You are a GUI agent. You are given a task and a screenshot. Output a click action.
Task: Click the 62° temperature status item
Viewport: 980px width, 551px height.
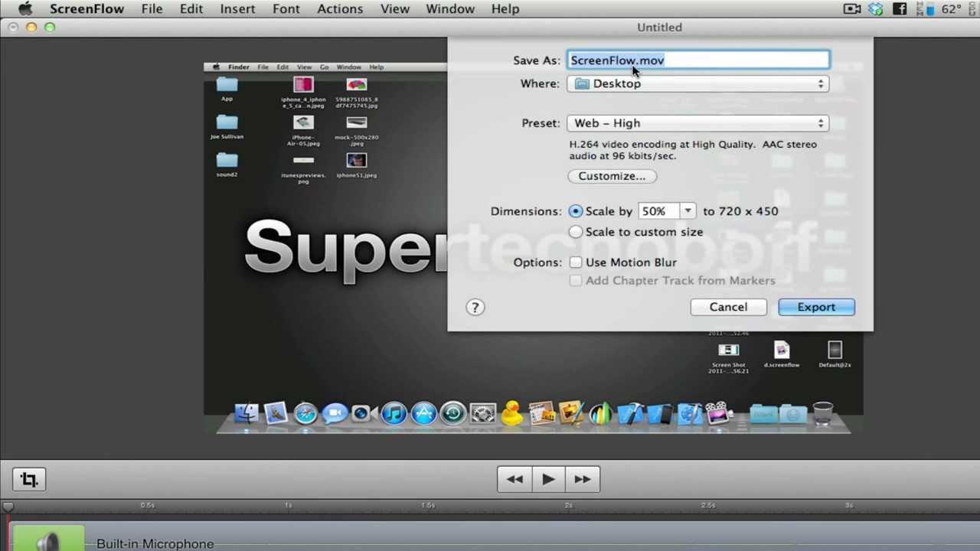pyautogui.click(x=951, y=9)
